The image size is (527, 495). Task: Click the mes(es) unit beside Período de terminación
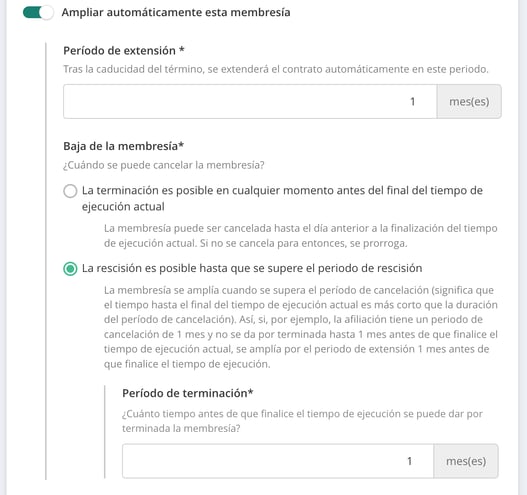[466, 461]
